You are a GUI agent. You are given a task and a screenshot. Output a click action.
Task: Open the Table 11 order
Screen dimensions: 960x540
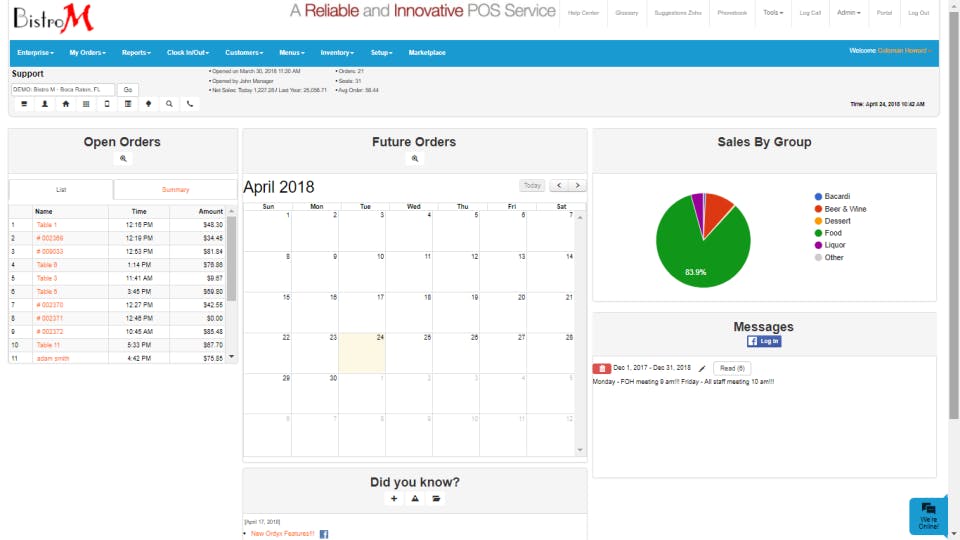(48, 345)
